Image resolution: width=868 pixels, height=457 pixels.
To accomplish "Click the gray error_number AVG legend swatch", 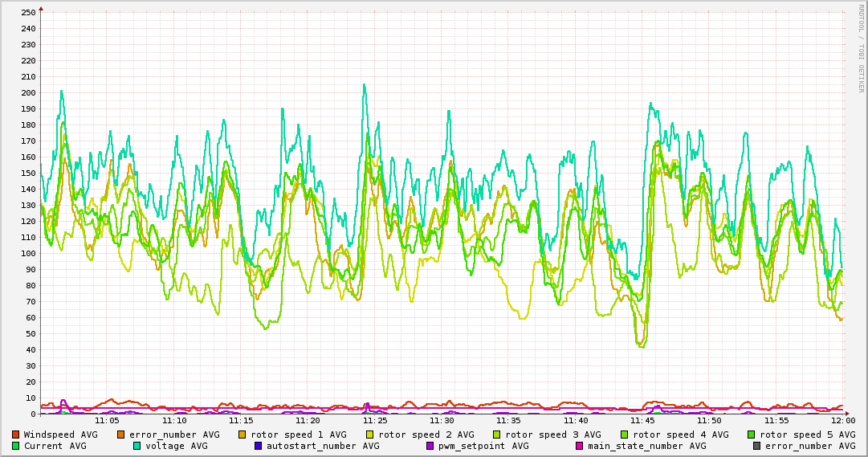I will (756, 446).
